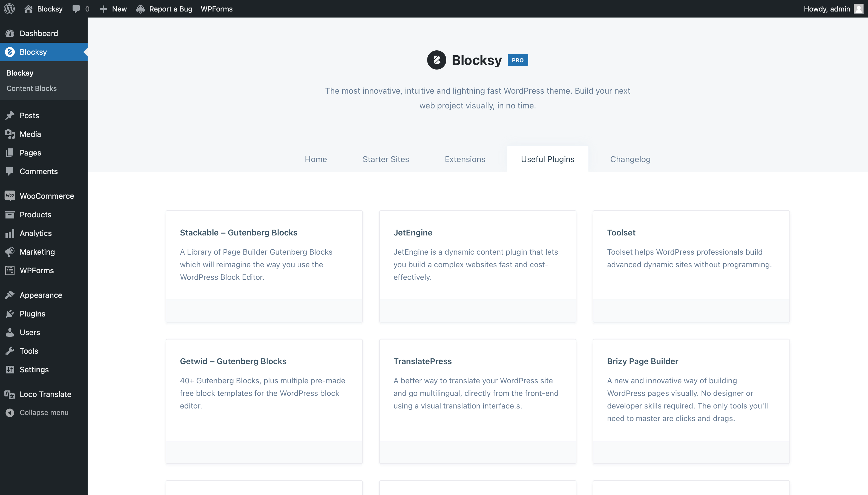This screenshot has width=868, height=495.
Task: Click the Tools wrench icon
Action: click(x=10, y=351)
